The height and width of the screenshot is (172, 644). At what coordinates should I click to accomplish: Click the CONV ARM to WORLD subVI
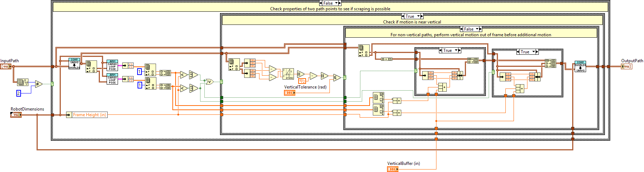tap(74, 64)
